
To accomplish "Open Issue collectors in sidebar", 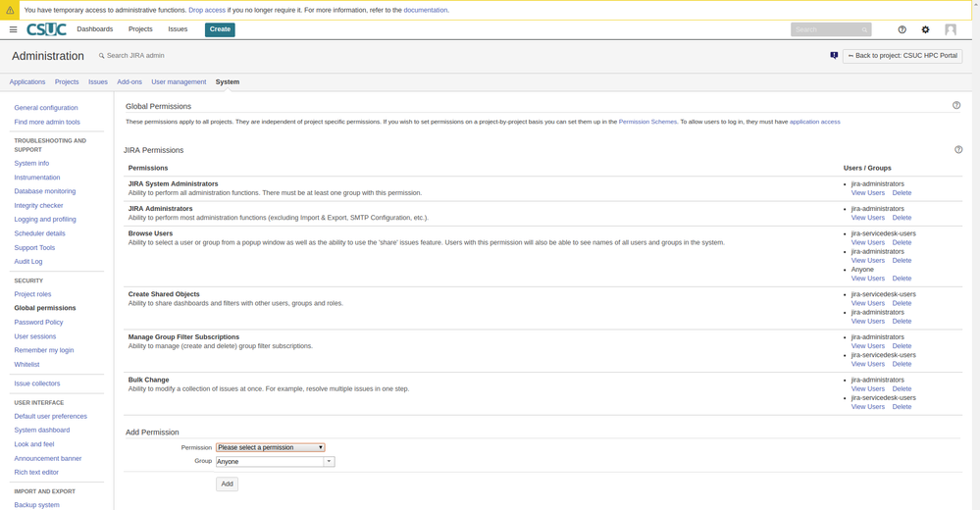I will click(x=37, y=383).
